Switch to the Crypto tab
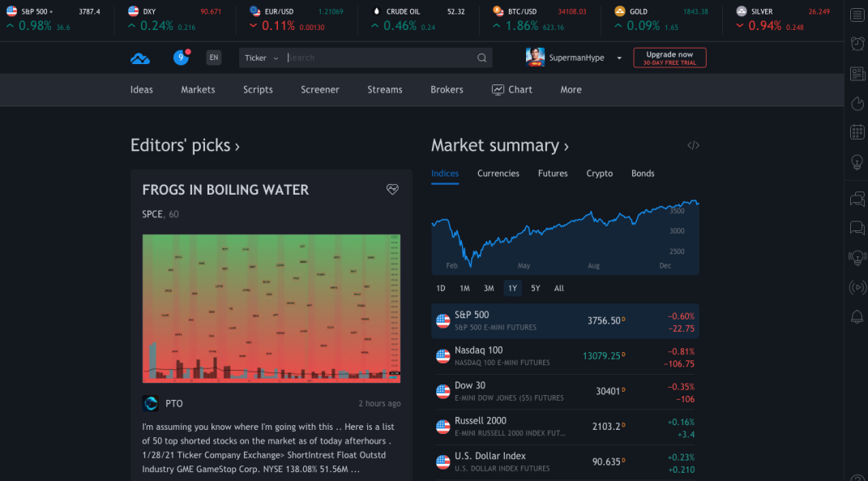868x481 pixels. click(599, 174)
